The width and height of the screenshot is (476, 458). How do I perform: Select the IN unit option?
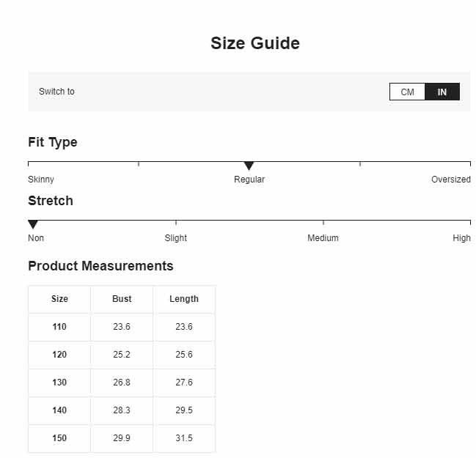[442, 92]
